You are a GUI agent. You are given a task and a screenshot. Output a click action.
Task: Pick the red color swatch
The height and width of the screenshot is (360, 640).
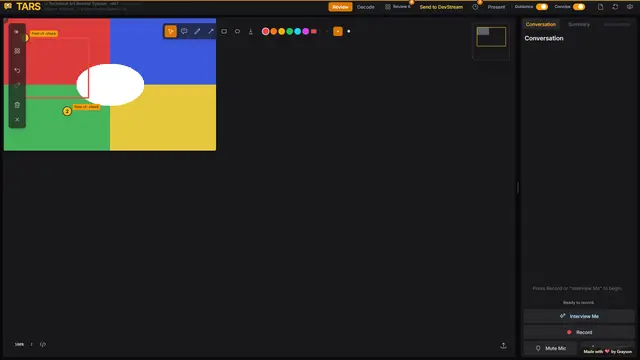click(265, 31)
